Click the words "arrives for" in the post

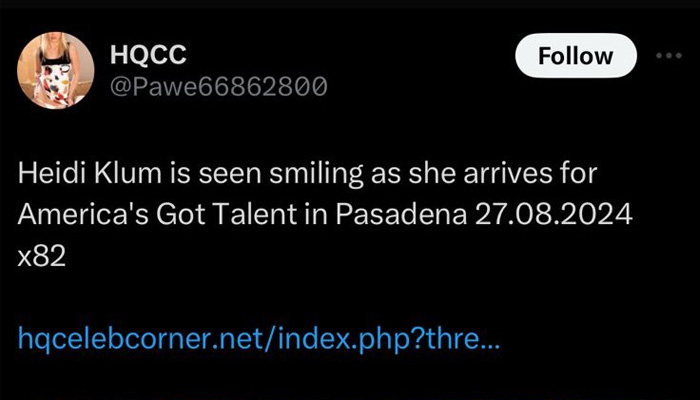pyautogui.click(x=530, y=174)
